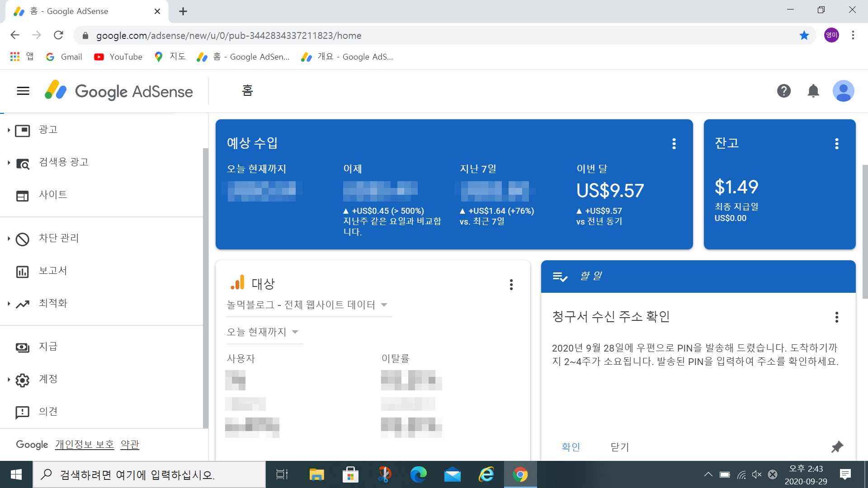Screen dimensions: 868x488
Task: Click the help question mark icon
Action: (x=783, y=91)
